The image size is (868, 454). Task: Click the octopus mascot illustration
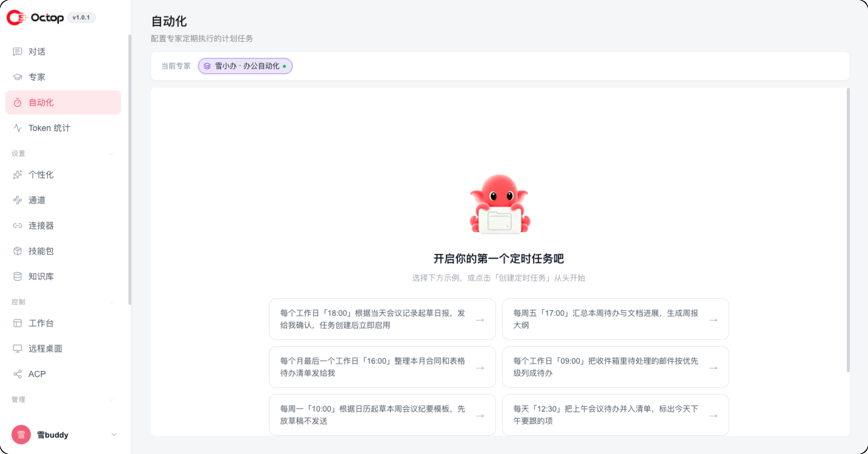pos(500,204)
